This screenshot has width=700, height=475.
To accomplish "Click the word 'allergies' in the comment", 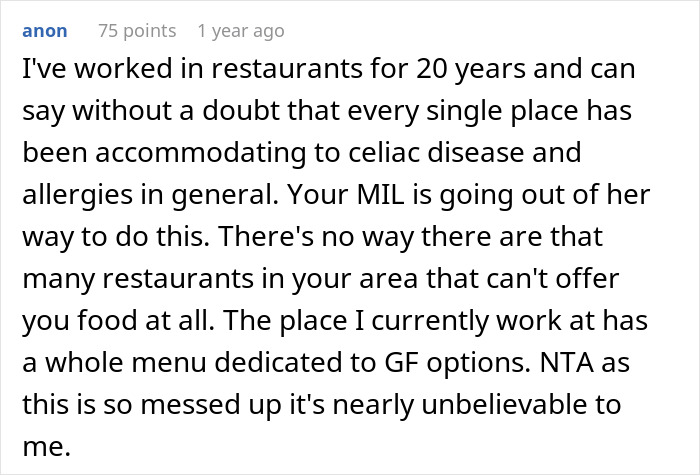I will point(78,195).
